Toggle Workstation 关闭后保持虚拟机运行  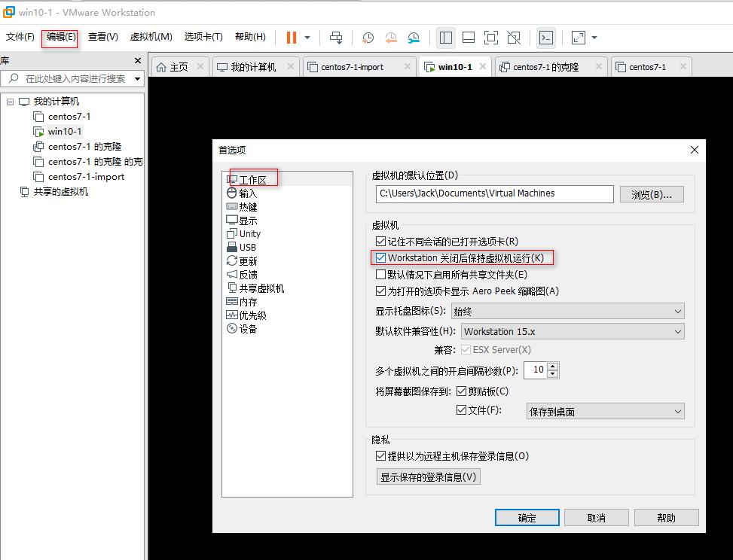382,257
